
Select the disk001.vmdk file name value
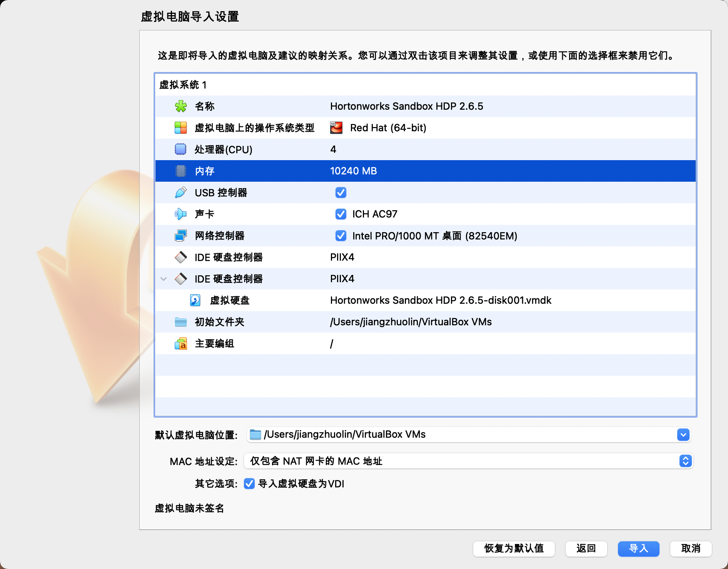[441, 300]
